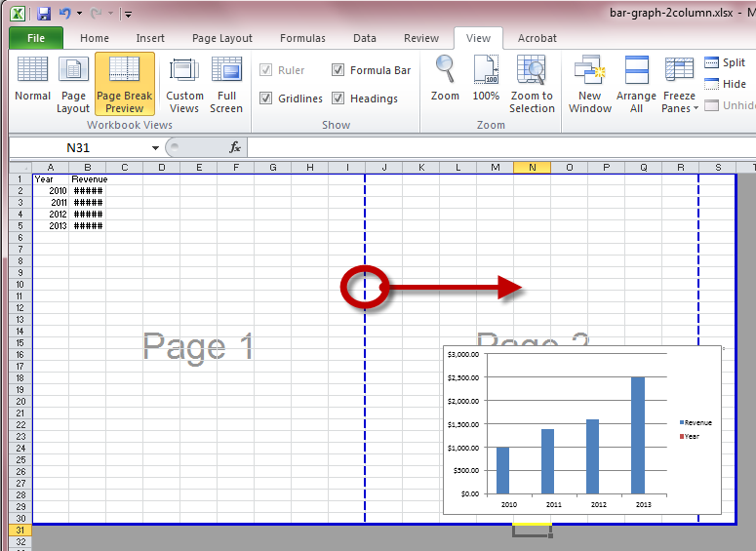Open the File tab
The width and height of the screenshot is (756, 551).
(36, 38)
